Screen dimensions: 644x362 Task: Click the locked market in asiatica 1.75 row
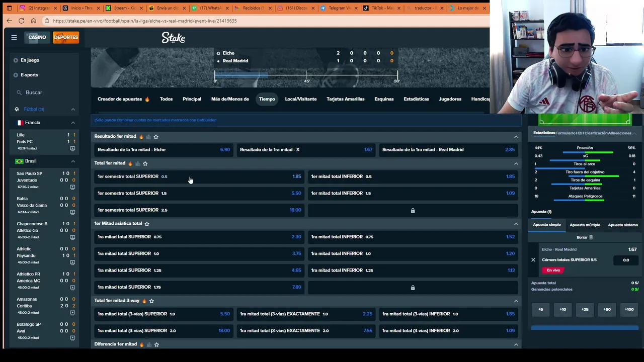coord(413,287)
